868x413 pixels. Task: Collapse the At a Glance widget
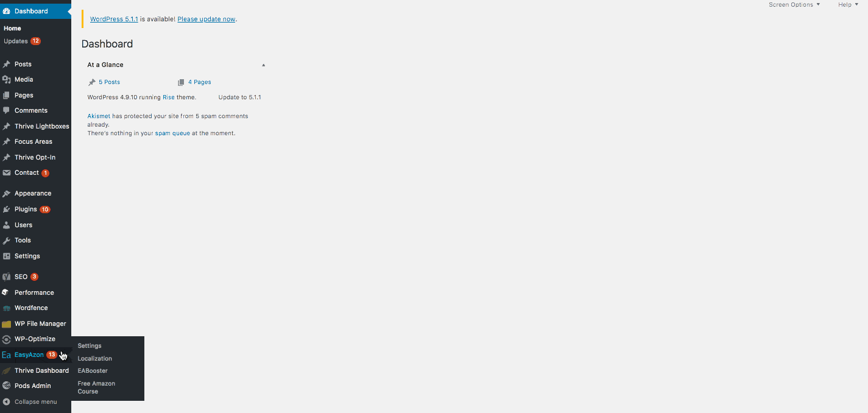click(x=263, y=65)
